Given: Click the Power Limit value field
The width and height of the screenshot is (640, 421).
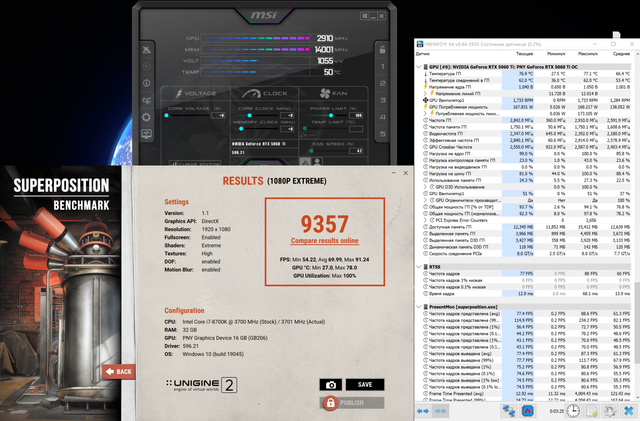Looking at the screenshot, I should click(356, 116).
